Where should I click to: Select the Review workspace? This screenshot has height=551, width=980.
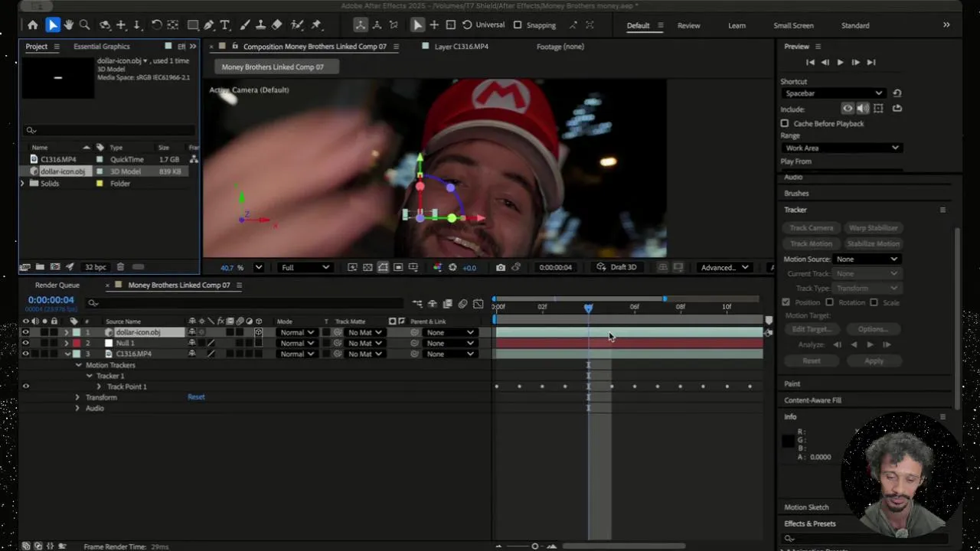tap(688, 25)
